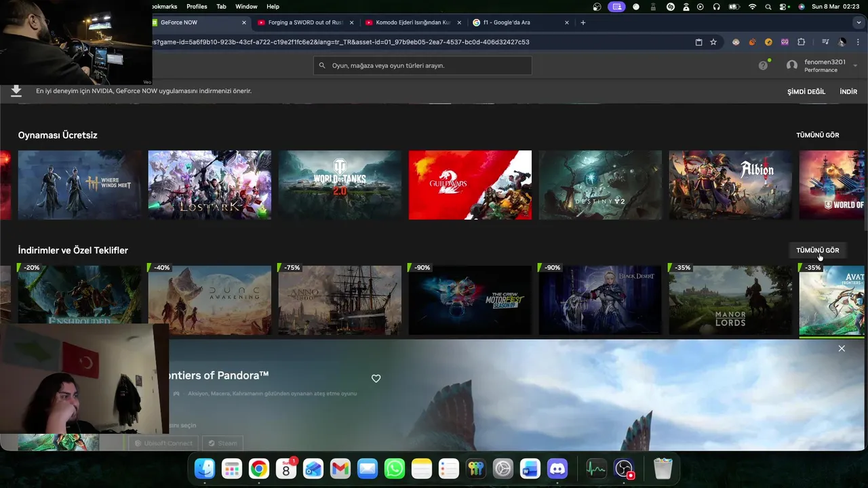Open Trash in the Dock
The width and height of the screenshot is (868, 488).
[x=663, y=468]
